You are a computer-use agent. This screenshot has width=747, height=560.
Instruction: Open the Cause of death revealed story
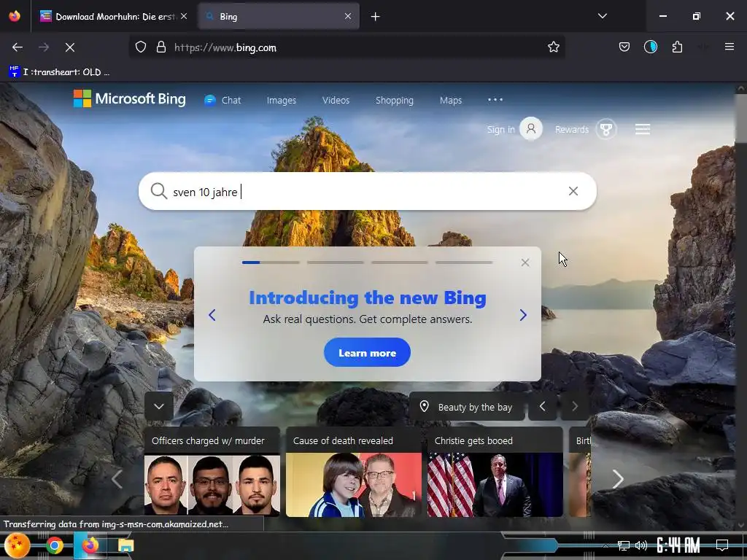pos(354,472)
